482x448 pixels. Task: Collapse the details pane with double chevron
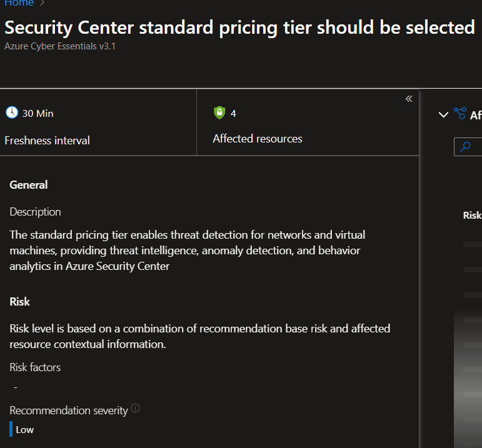point(409,99)
